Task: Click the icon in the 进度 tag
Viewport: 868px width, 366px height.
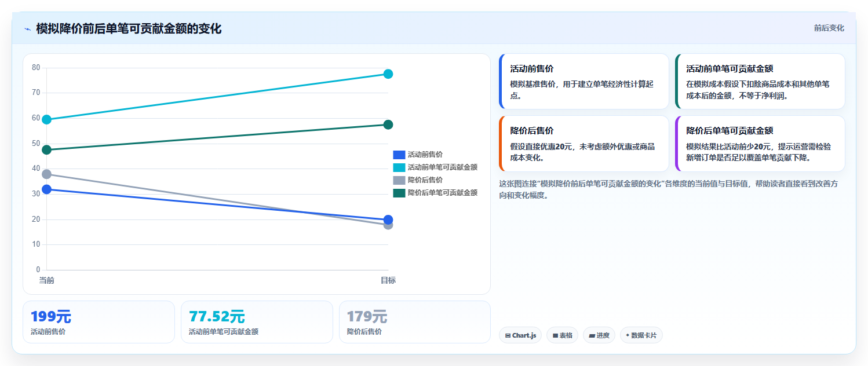Action: point(592,335)
